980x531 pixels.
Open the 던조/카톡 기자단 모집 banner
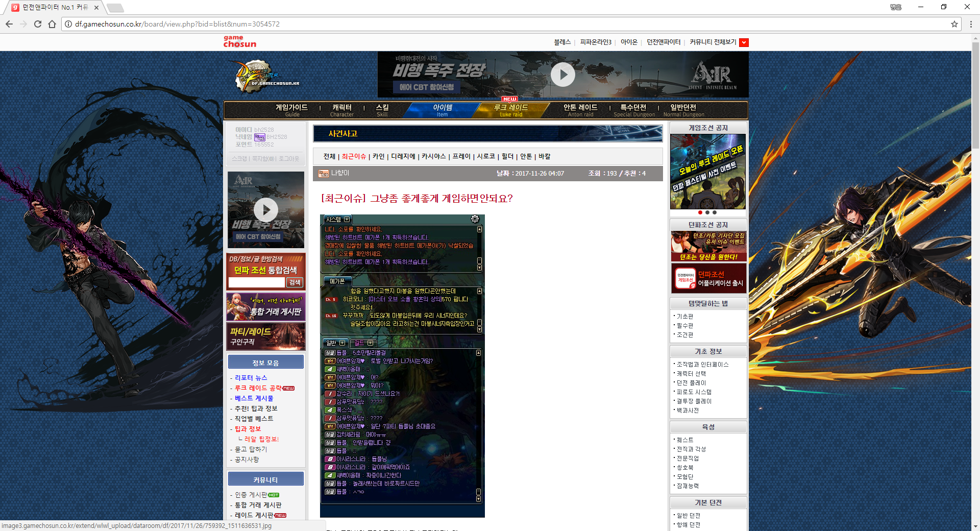708,246
